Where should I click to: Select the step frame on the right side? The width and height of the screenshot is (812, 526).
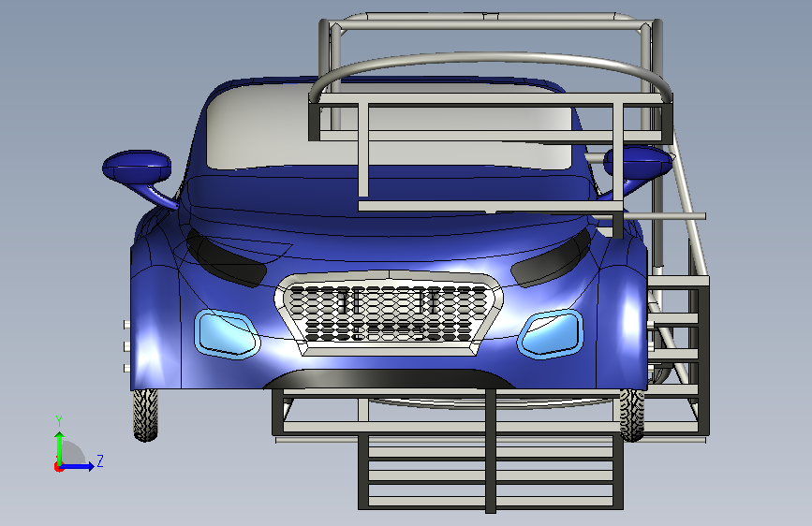click(678, 358)
